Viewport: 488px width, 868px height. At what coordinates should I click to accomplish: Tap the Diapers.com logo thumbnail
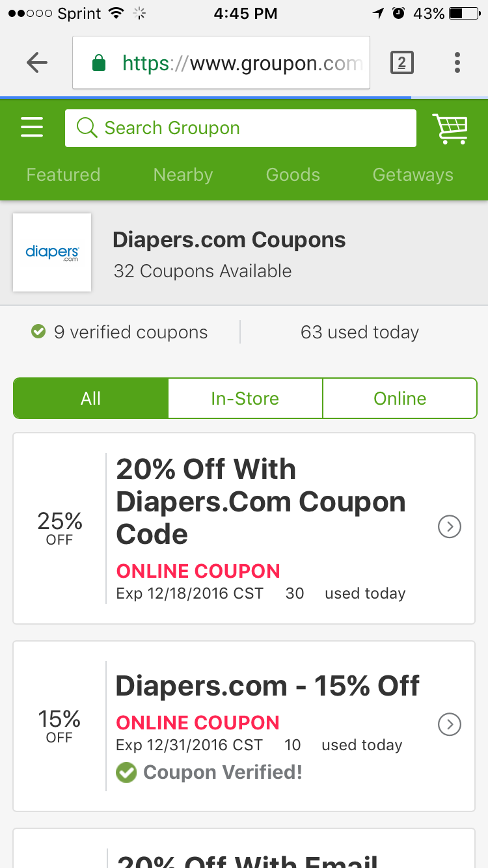click(52, 252)
